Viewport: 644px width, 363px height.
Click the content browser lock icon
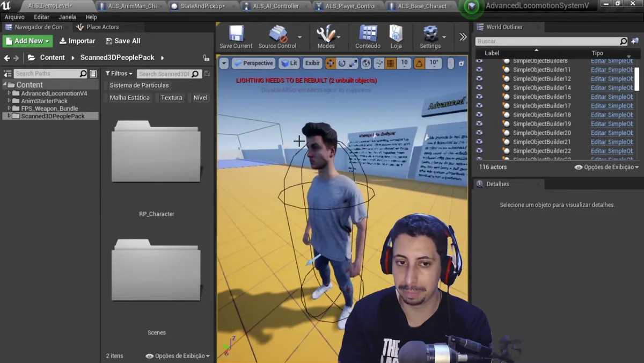(206, 57)
